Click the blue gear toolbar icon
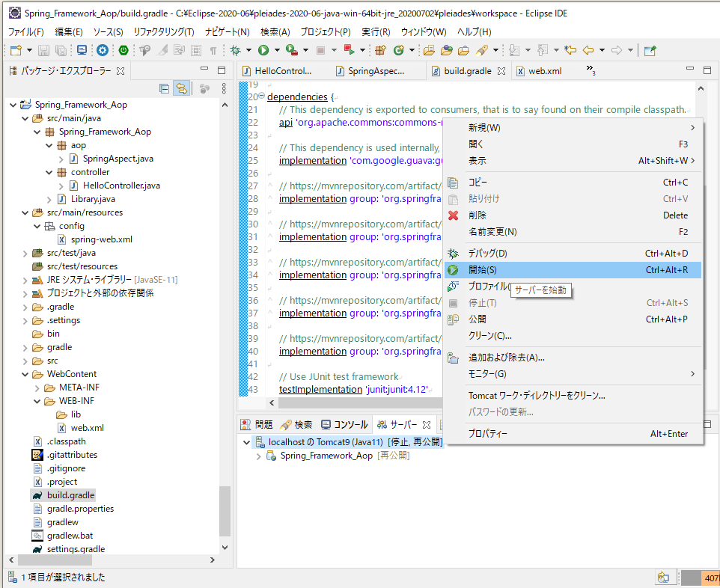Image resolution: width=720 pixels, height=588 pixels. click(x=103, y=50)
